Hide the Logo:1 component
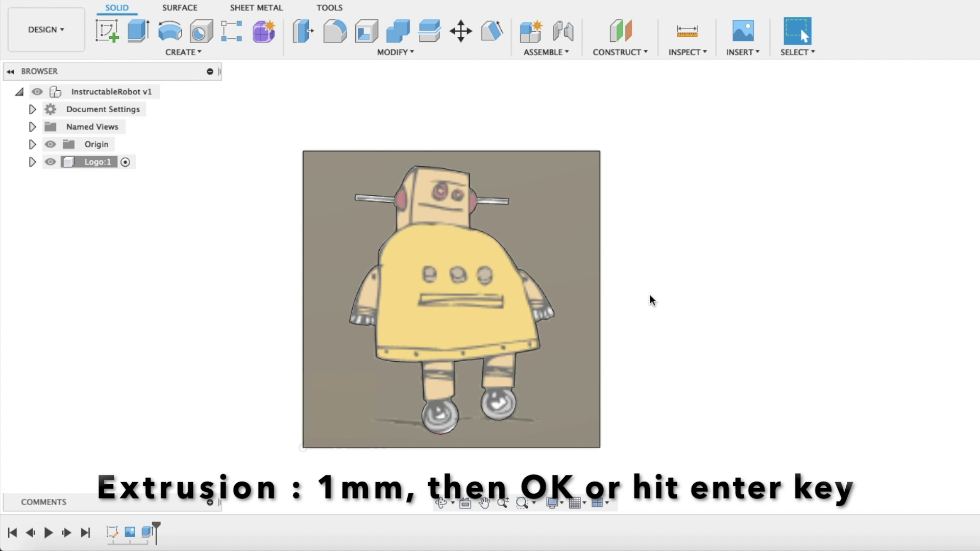The width and height of the screenshot is (980, 551). (50, 162)
